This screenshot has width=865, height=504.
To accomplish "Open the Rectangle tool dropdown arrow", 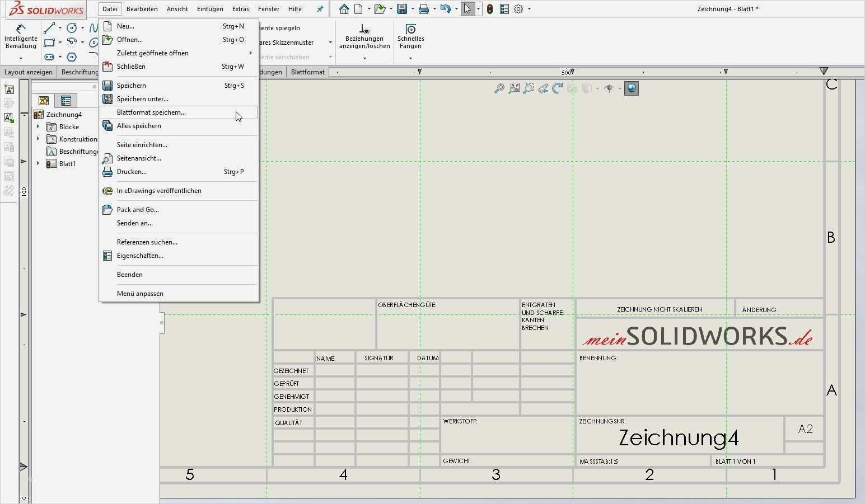I will point(60,42).
